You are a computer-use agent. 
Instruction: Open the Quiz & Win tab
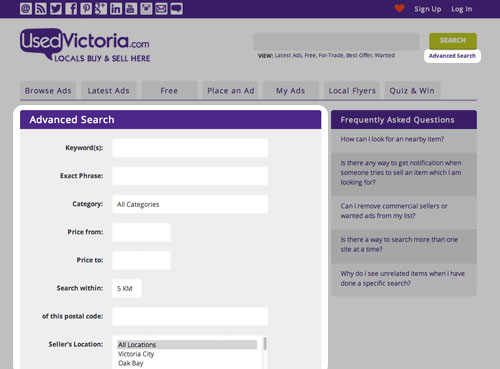pos(412,91)
